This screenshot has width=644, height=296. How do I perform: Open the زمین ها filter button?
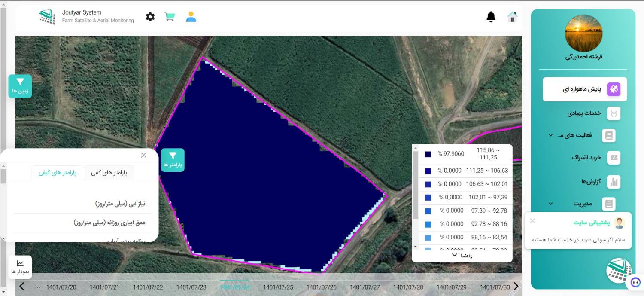pos(20,86)
